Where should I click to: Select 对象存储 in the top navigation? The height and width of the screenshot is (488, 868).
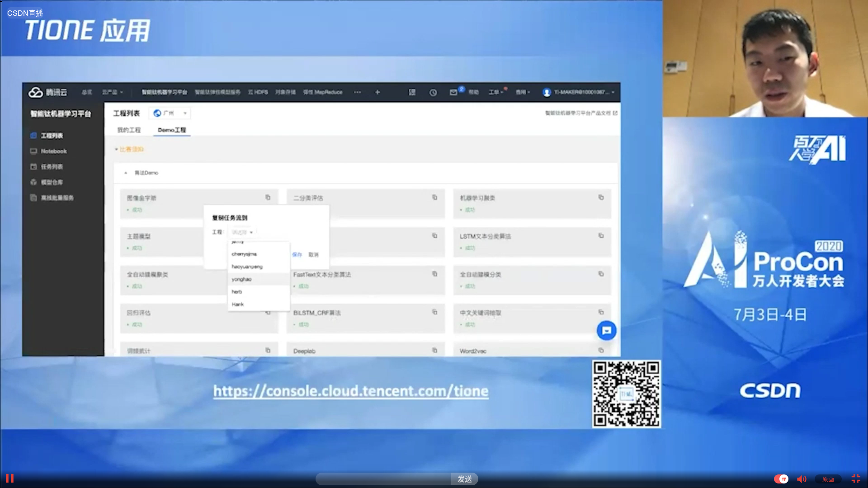(x=285, y=92)
